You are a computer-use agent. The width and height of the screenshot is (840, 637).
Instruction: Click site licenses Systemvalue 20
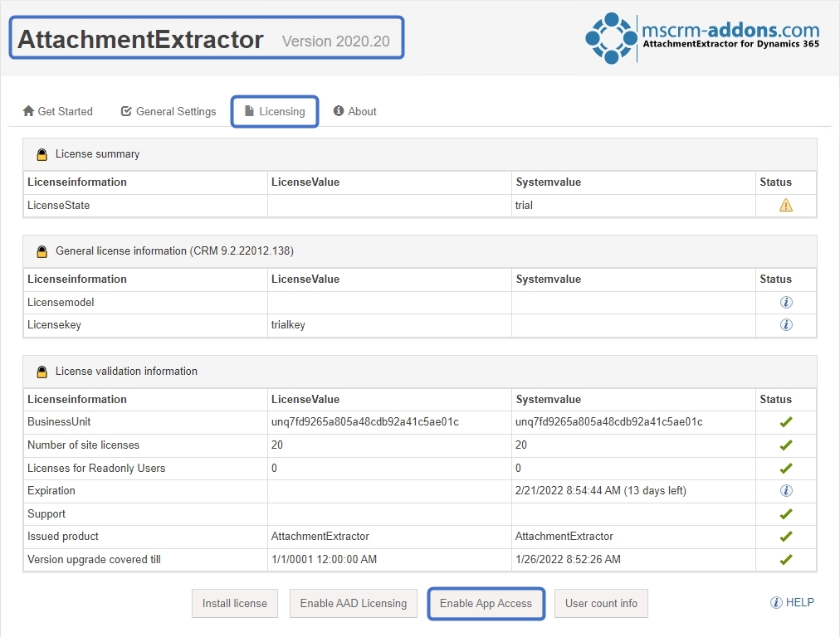pyautogui.click(x=520, y=445)
